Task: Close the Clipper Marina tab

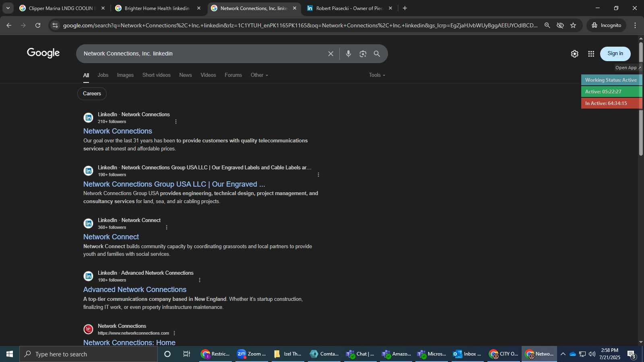Action: 103,8
